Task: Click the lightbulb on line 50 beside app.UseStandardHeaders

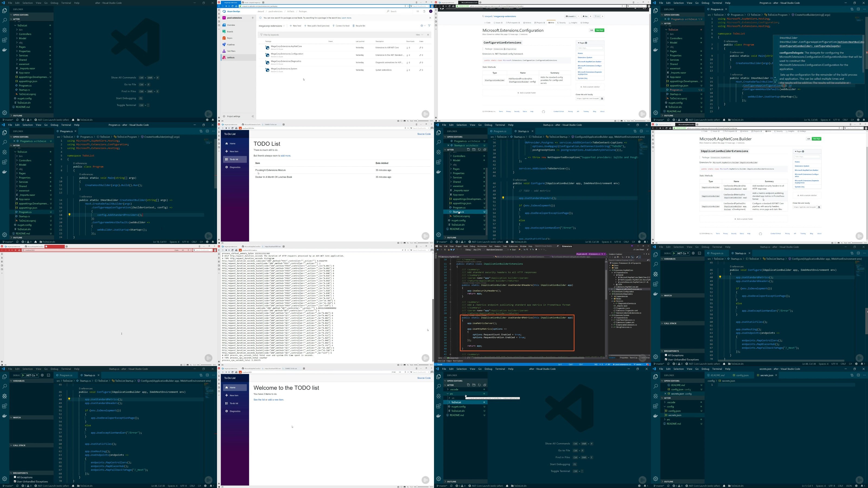Action: [503, 198]
